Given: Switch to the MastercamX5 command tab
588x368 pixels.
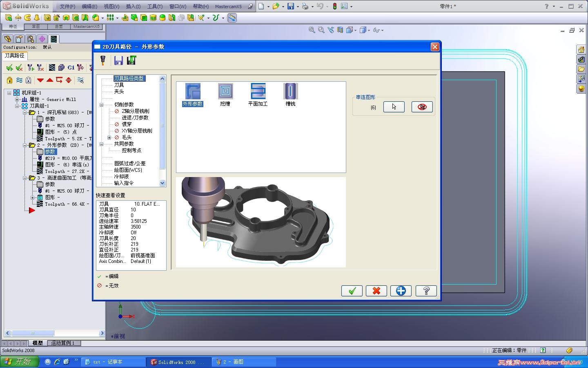Looking at the screenshot, I should [86, 27].
